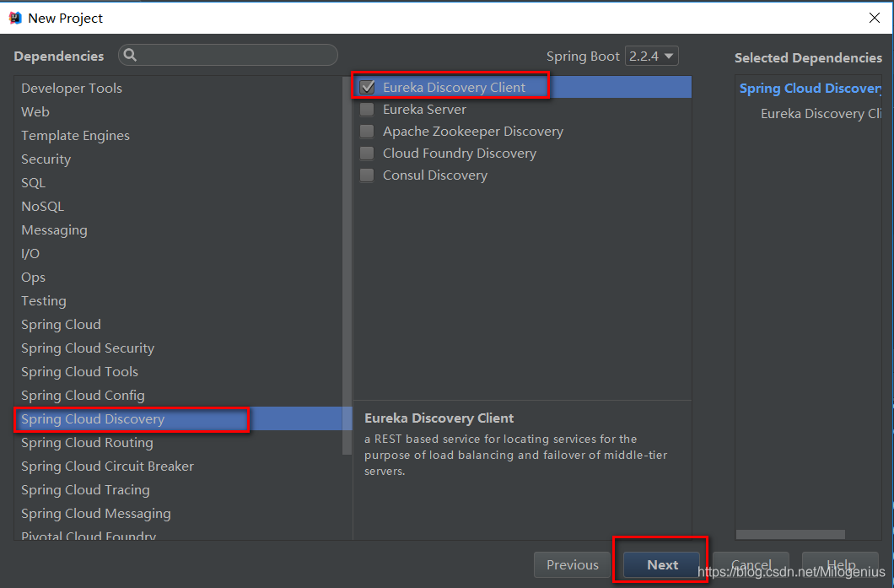Open the Spring Cloud category
Screen dimensions: 894x588
point(178,325)
